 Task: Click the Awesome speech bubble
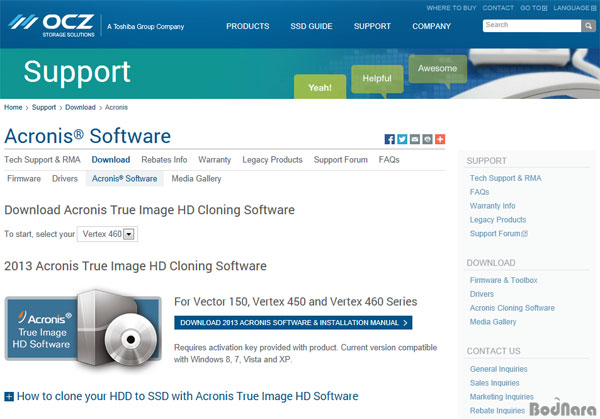click(437, 70)
